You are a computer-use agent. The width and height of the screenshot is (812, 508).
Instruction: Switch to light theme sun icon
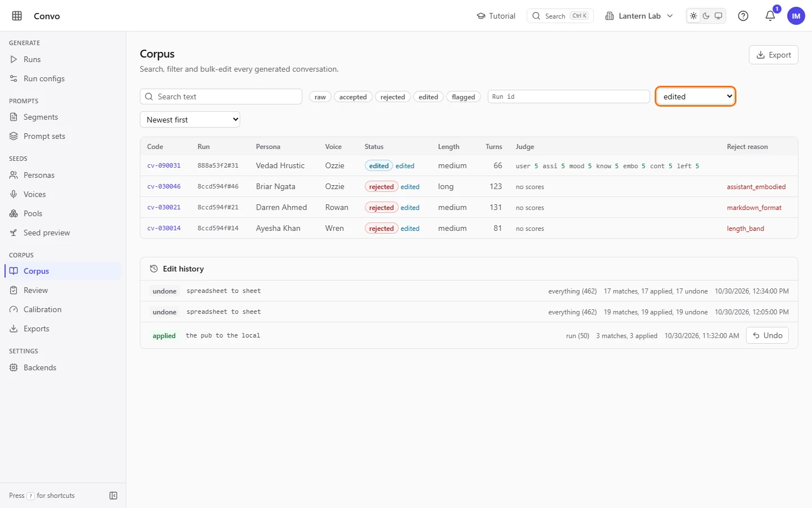tap(694, 16)
